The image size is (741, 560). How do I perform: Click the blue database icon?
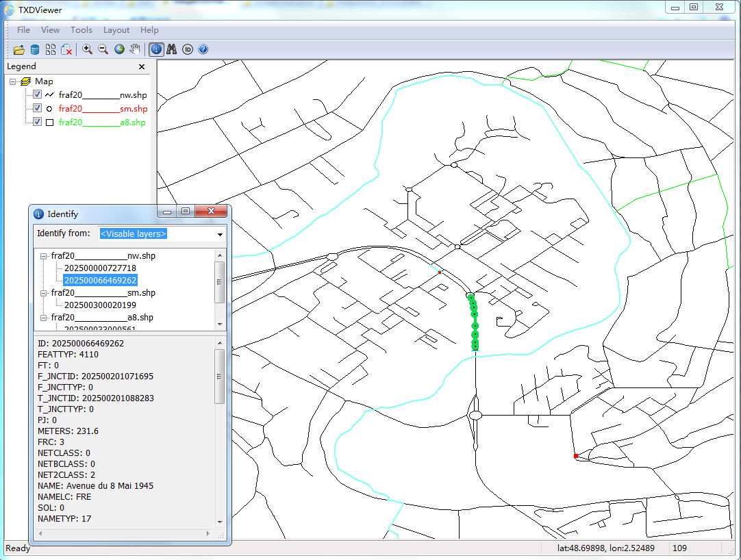tap(34, 49)
